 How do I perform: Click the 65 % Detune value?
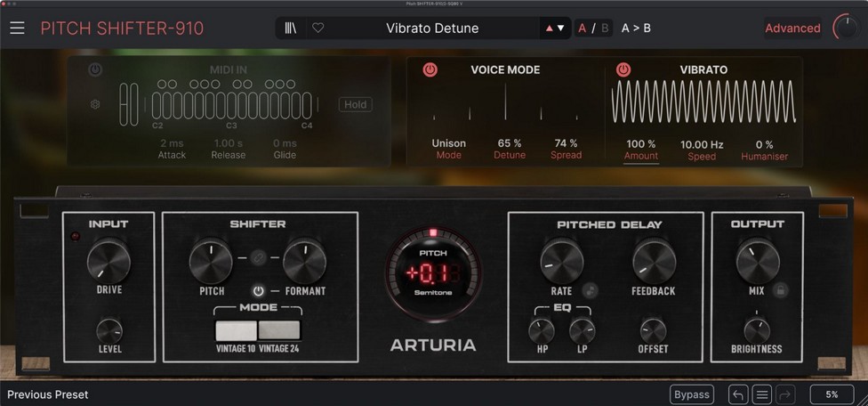point(510,143)
